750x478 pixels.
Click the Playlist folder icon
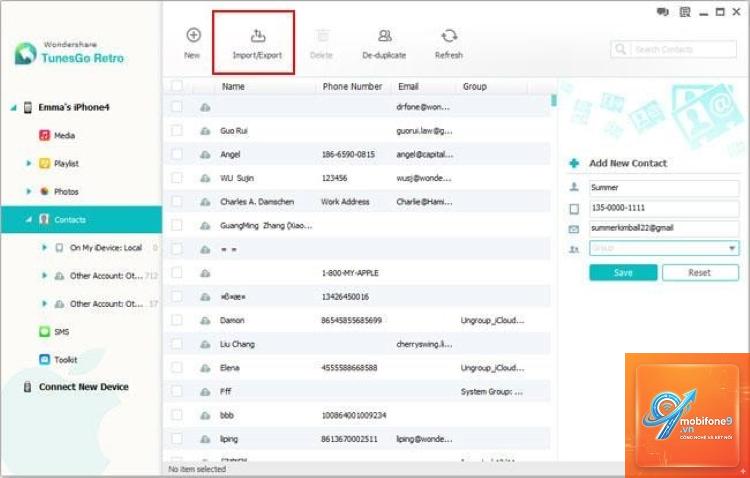pyautogui.click(x=44, y=164)
